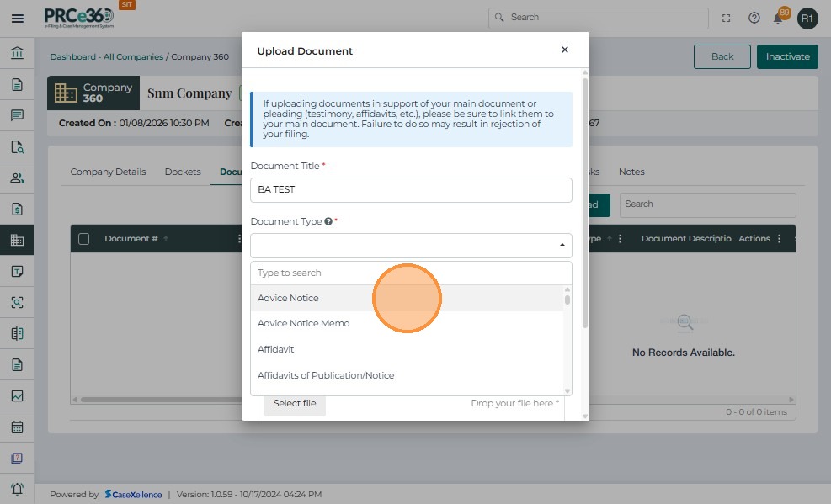Screen dimensions: 831x504
Task: Click the notifications bell with badge
Action: 779,18
